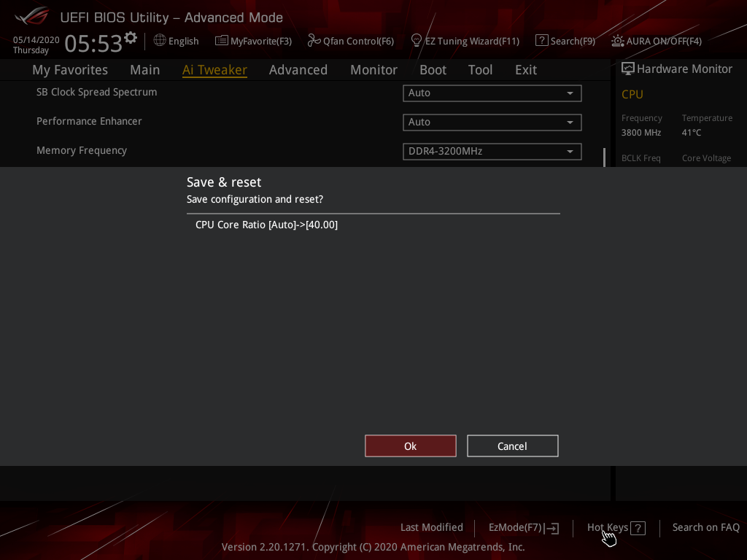Click the Save & reset dialog title
The image size is (747, 560).
(x=224, y=182)
